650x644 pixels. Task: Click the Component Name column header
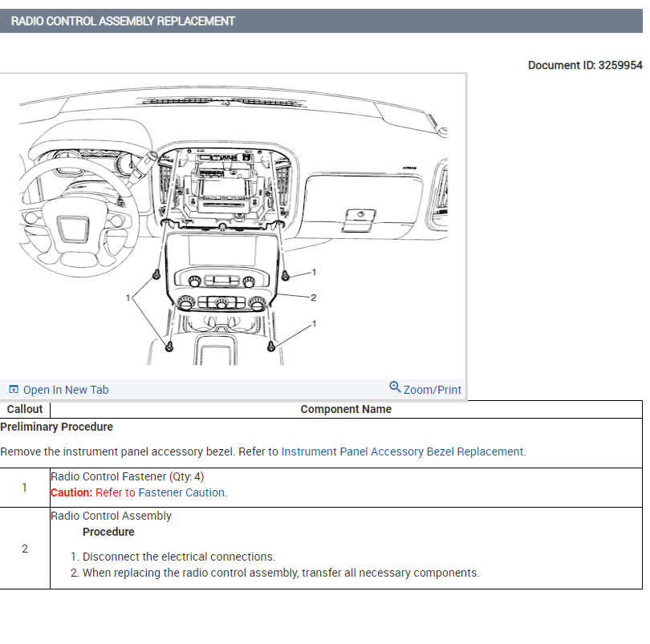pos(346,409)
